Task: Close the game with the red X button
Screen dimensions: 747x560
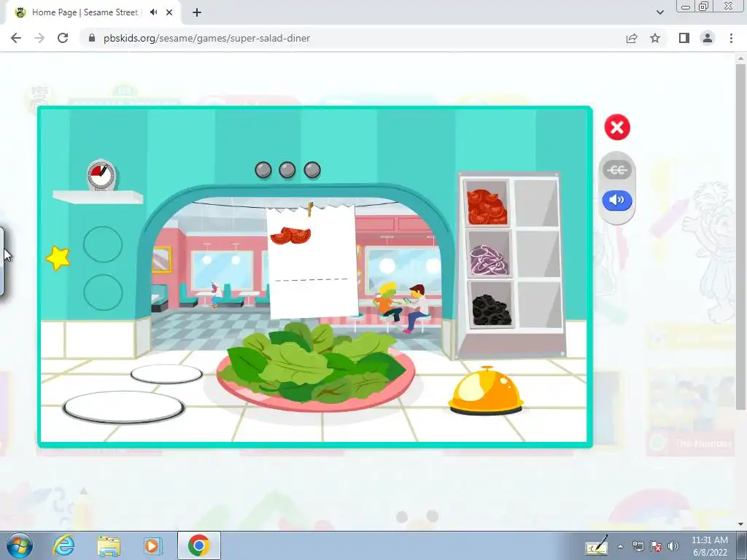Action: coord(617,127)
